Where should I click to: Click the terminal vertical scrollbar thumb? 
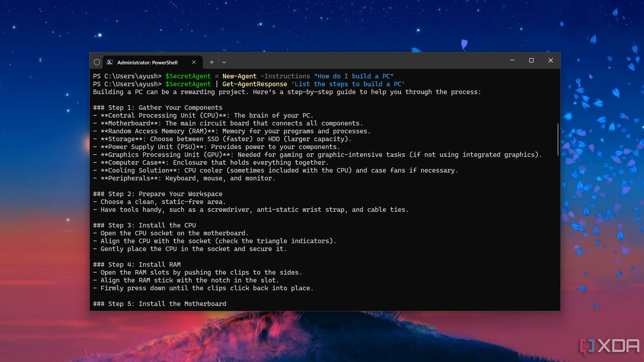pos(558,139)
